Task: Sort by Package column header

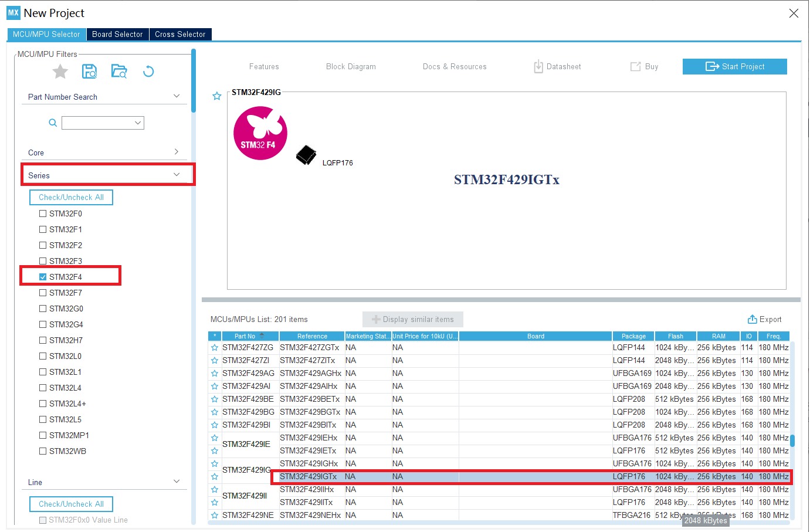Action: point(633,336)
